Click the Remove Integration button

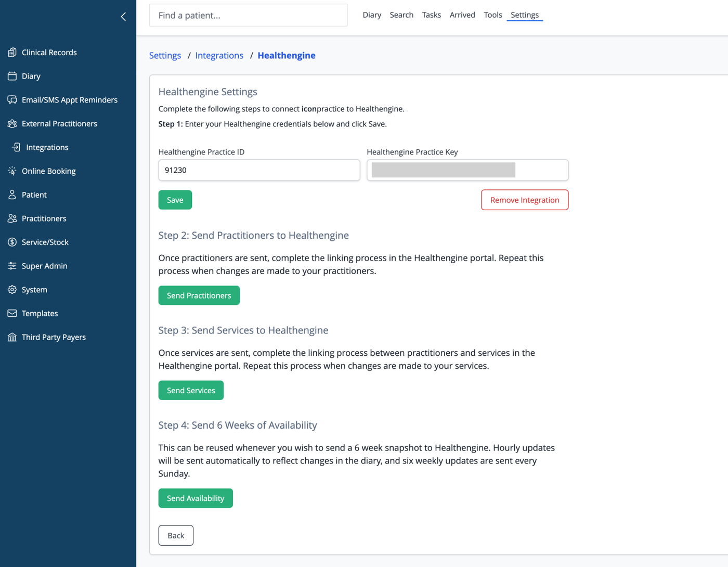tap(525, 200)
